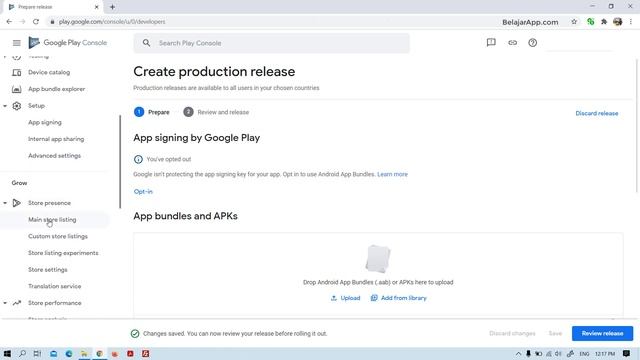Click the opted-out info icon
The width and height of the screenshot is (640, 360).
coord(138,159)
